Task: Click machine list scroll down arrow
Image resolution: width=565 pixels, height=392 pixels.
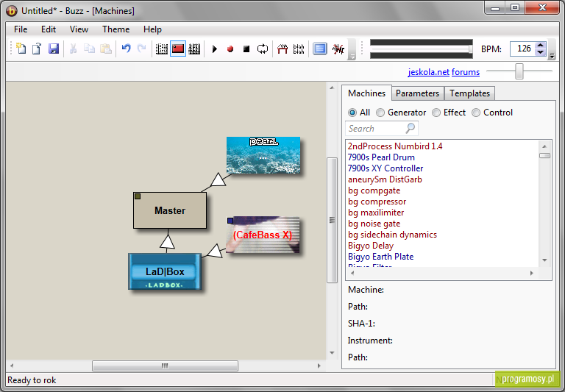Action: pyautogui.click(x=544, y=260)
